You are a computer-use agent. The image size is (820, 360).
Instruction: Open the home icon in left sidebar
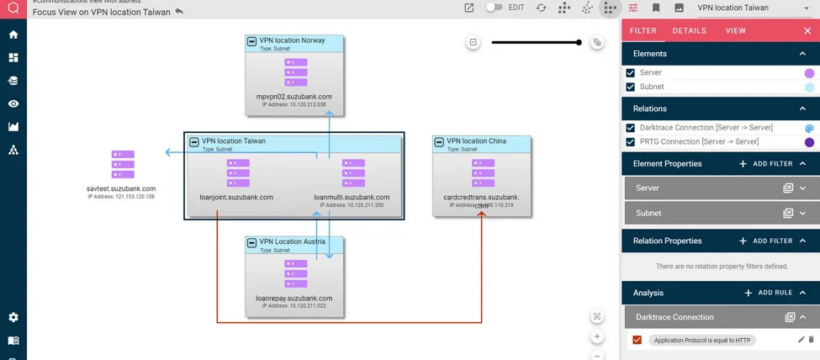point(14,35)
